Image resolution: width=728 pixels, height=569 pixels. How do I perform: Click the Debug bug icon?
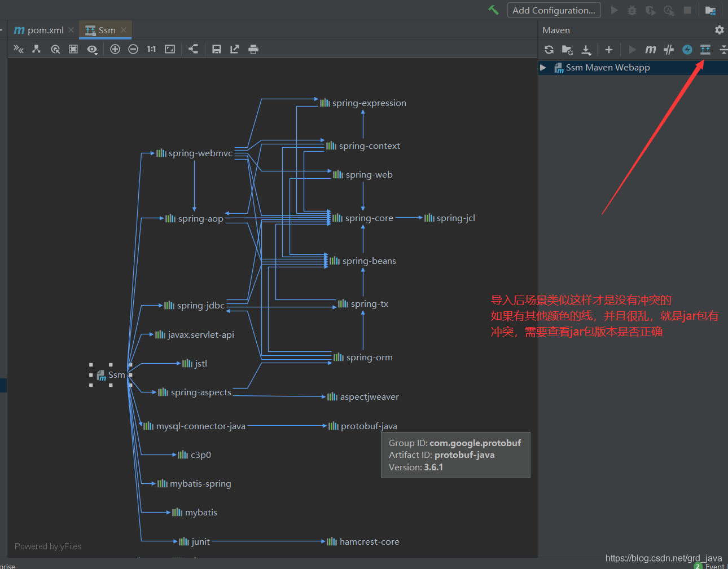(x=632, y=10)
